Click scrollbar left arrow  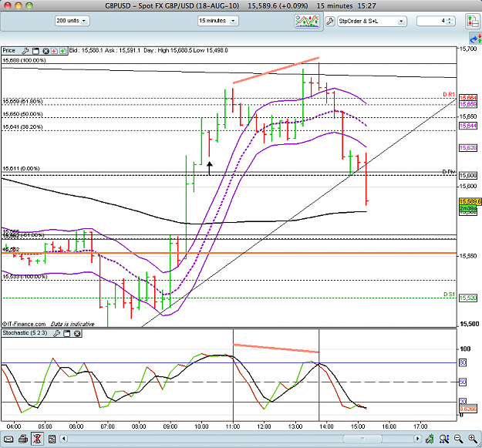click(64, 439)
